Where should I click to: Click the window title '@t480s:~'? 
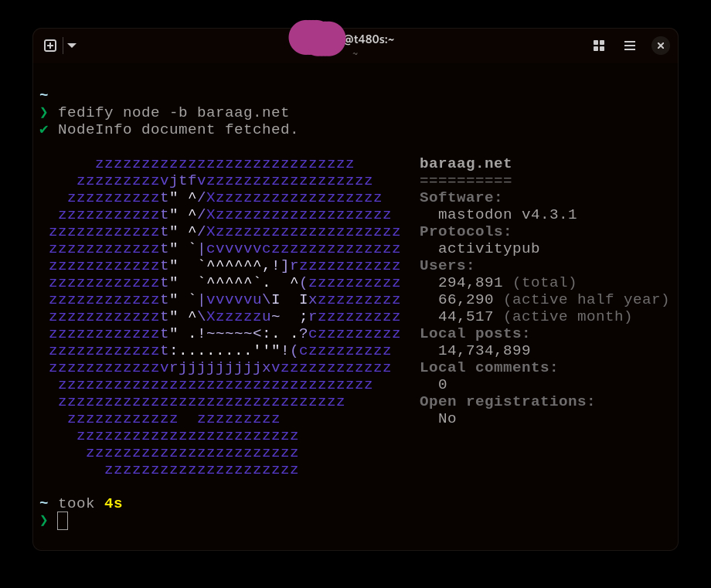(x=369, y=39)
